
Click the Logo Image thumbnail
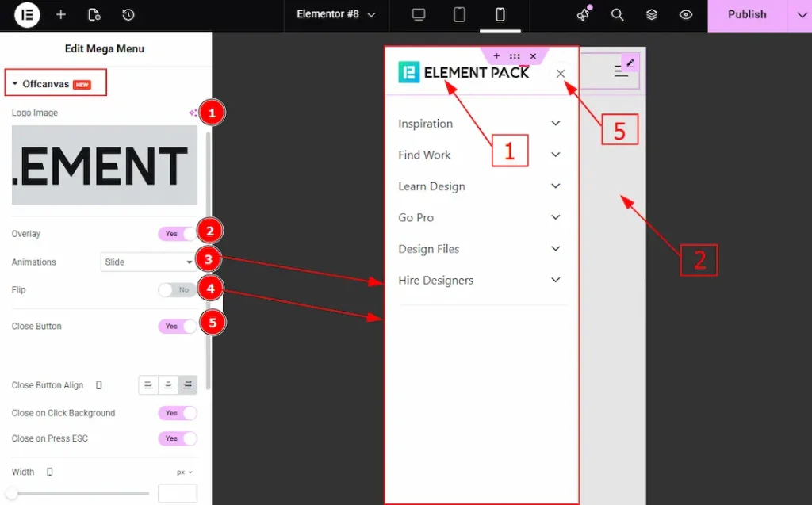click(x=105, y=165)
